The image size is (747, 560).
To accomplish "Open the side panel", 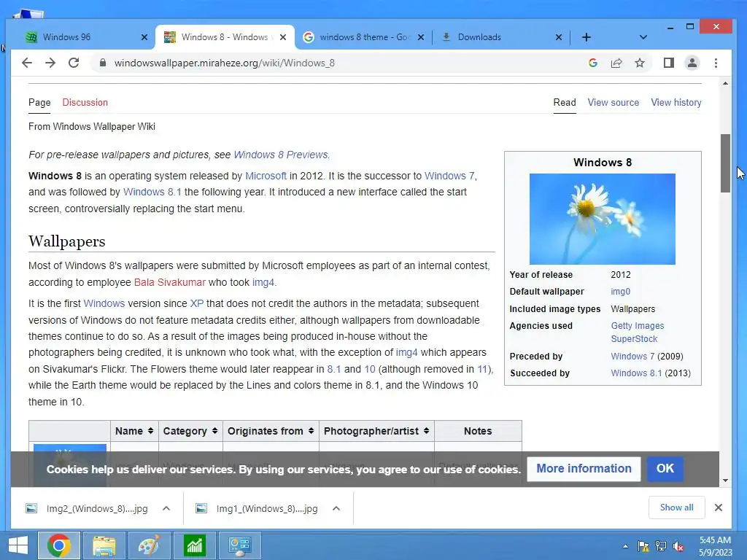I will coord(669,63).
